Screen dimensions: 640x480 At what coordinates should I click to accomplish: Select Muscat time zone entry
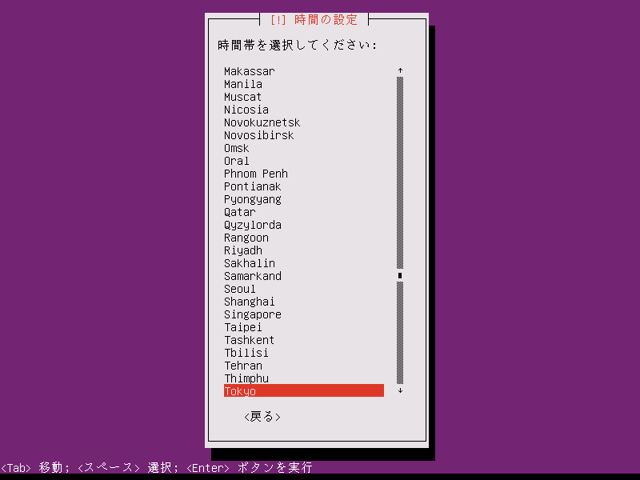(304, 97)
